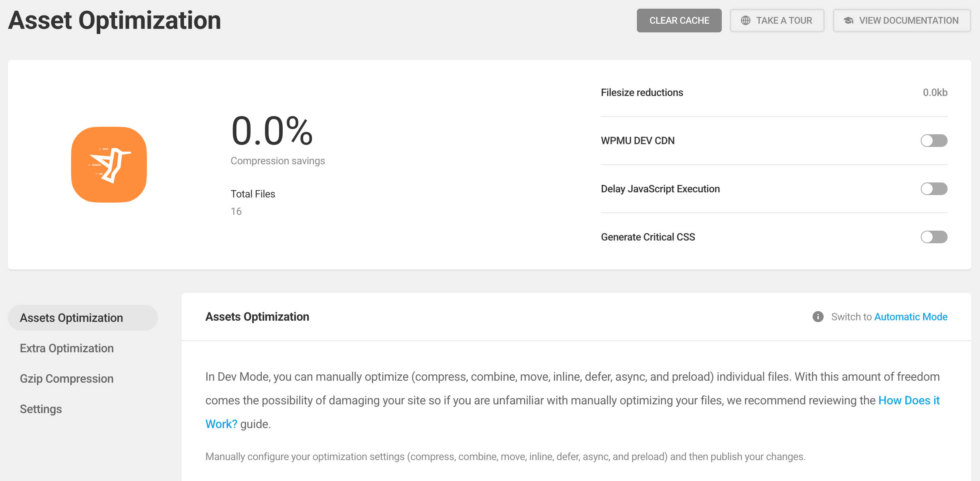Click the Asset Optimization page heading

pos(115,21)
